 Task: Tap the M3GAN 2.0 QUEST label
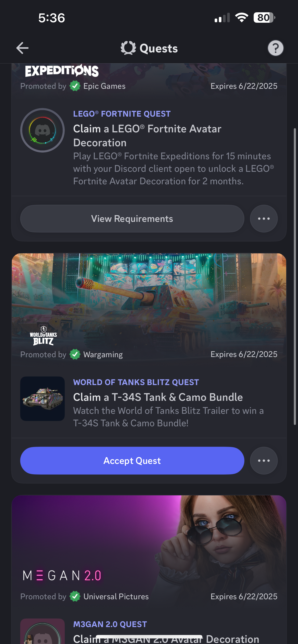click(110, 624)
